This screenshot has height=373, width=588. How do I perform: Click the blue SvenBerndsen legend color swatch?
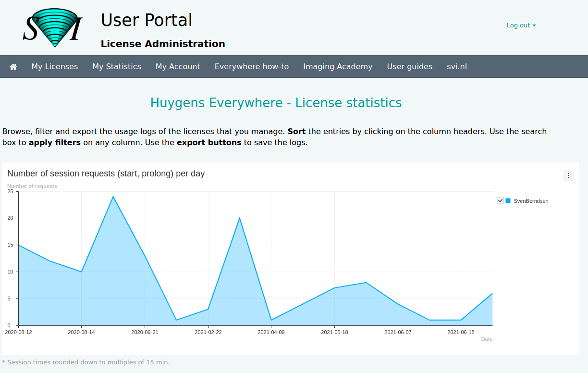point(508,201)
